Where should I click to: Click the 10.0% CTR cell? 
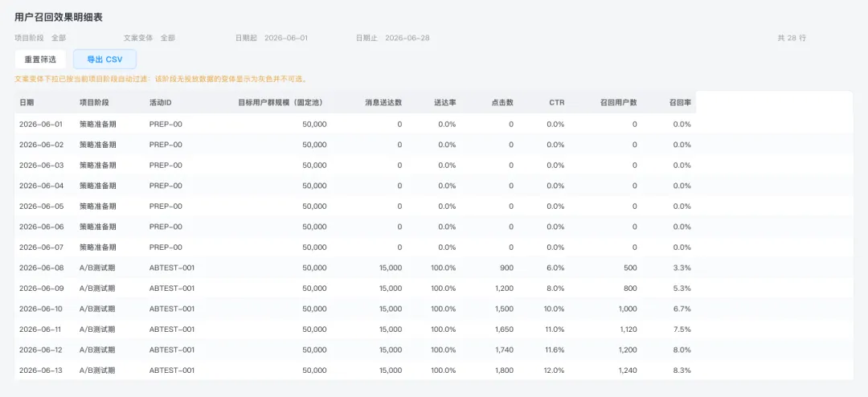(x=554, y=309)
